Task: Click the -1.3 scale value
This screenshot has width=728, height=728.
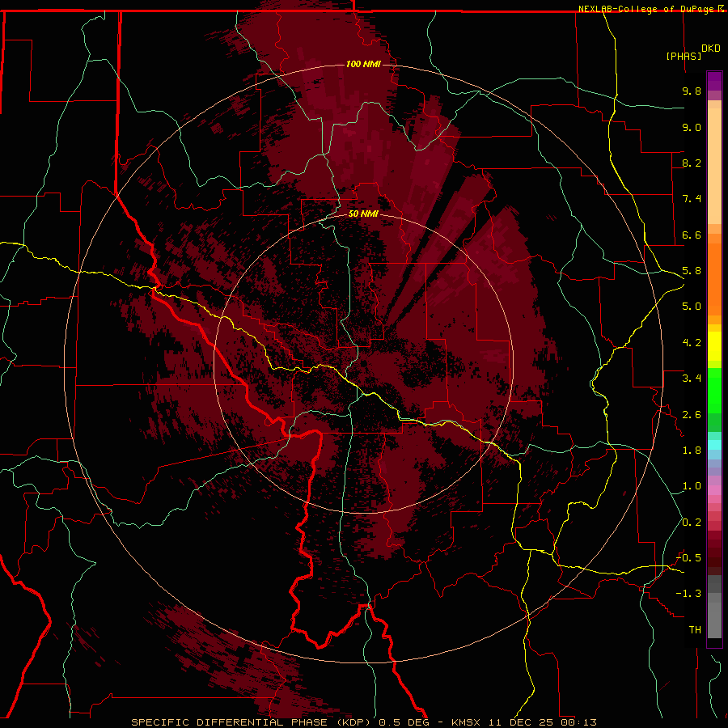Action: pyautogui.click(x=688, y=594)
